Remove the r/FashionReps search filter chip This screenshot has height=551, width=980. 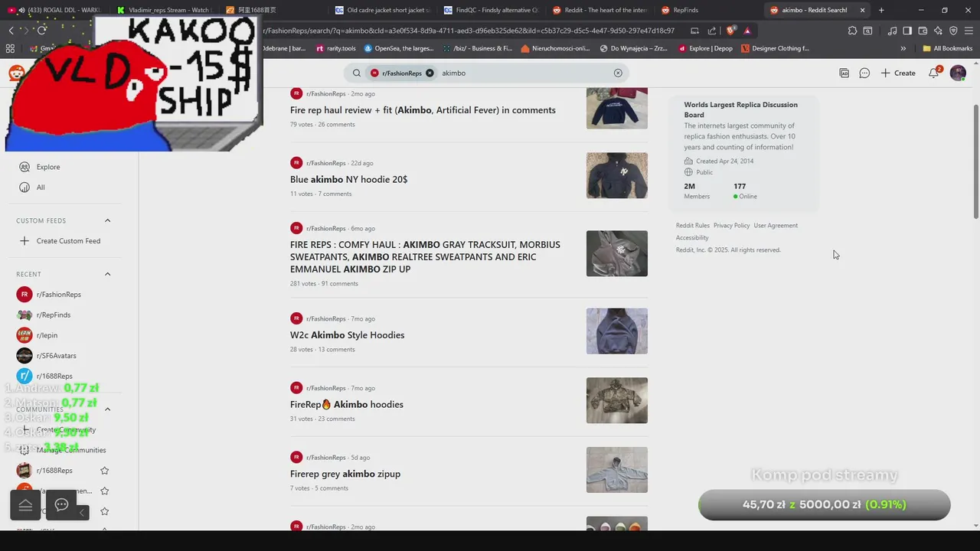pos(430,73)
